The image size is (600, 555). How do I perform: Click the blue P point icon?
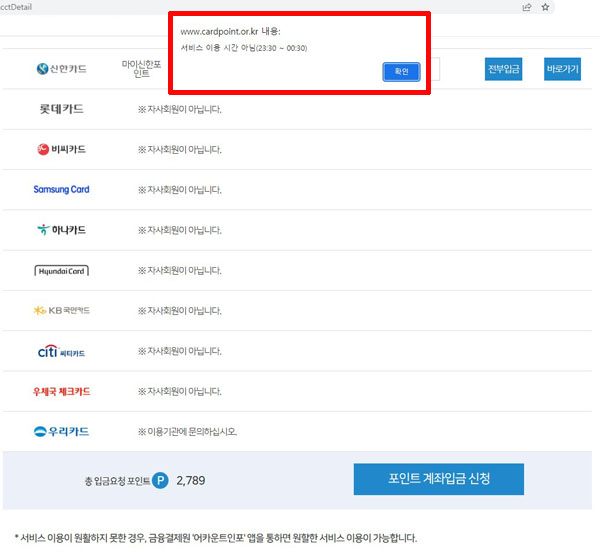160,480
